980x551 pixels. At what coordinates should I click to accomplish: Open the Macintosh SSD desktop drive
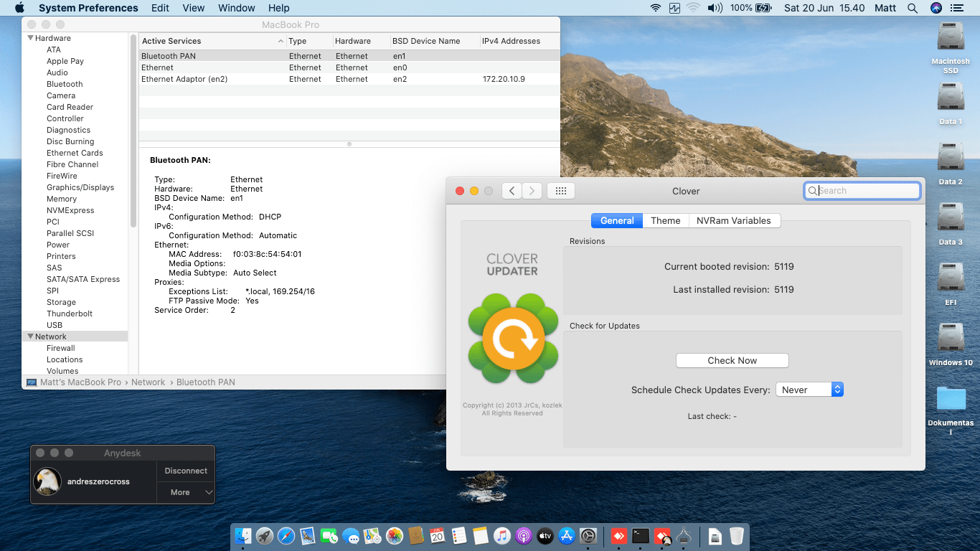(x=951, y=48)
